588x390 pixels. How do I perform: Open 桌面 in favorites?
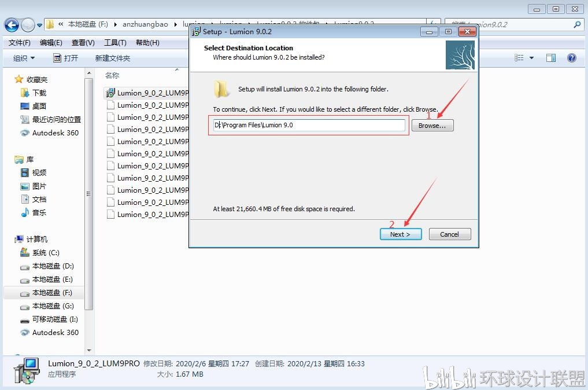tap(39, 106)
